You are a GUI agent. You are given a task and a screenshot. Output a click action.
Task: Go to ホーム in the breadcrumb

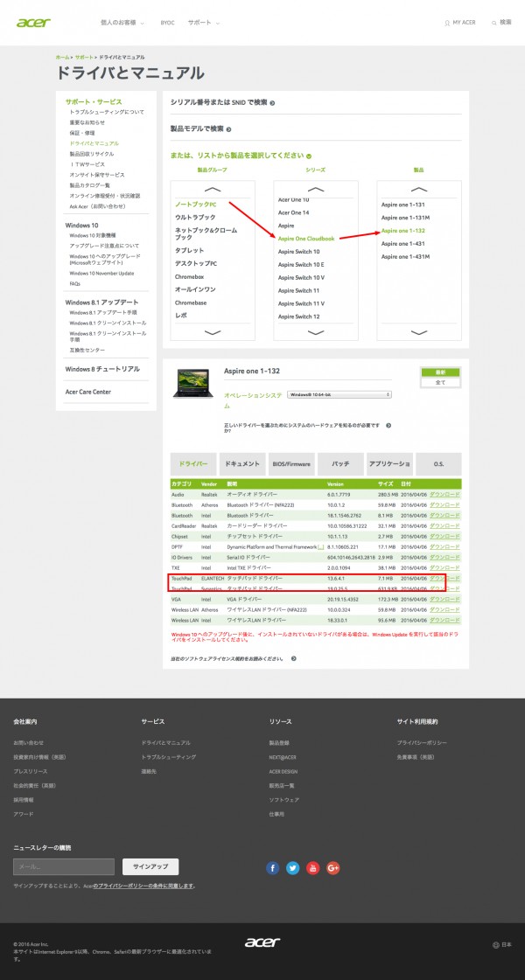(63, 57)
